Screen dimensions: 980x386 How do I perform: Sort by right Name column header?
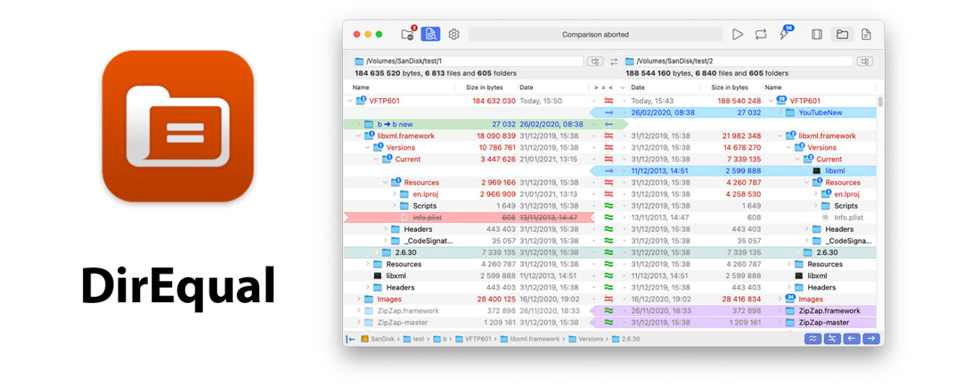pyautogui.click(x=774, y=88)
